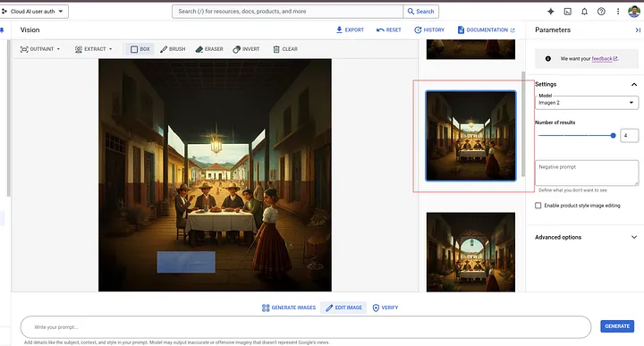Click the results list scrollbar
The image size is (644, 346).
click(x=523, y=124)
